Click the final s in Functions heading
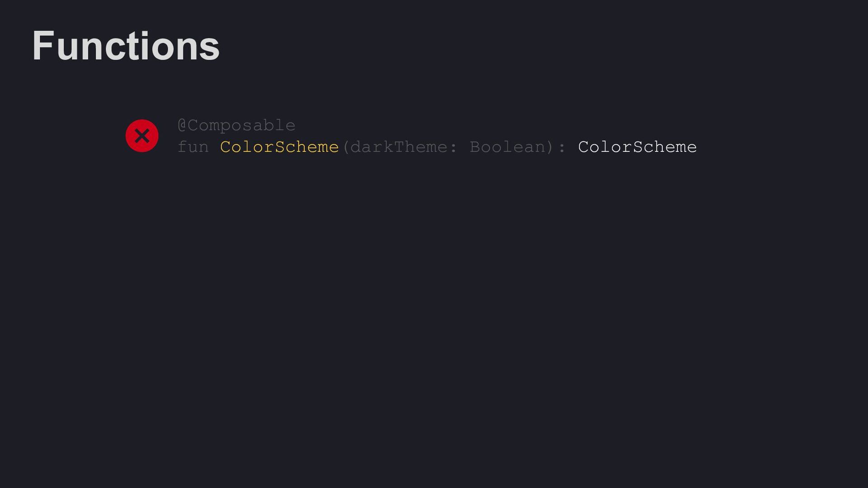Viewport: 868px width, 488px height. coord(210,49)
